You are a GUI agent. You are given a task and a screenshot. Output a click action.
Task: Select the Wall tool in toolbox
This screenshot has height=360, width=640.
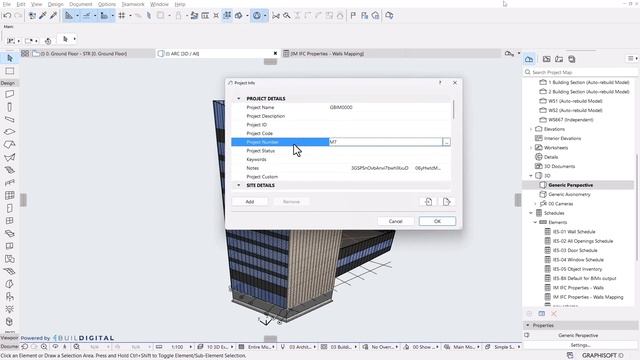click(x=10, y=94)
